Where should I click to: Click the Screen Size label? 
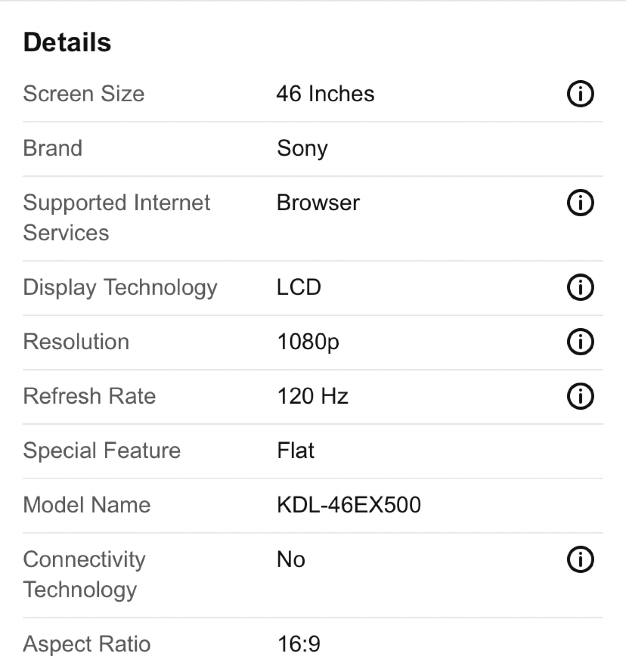(84, 94)
